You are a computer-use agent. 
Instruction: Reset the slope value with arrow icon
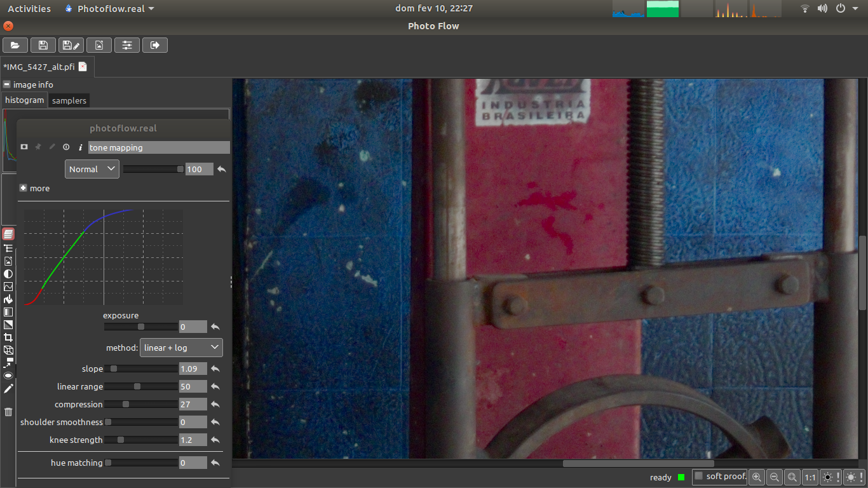coord(215,369)
